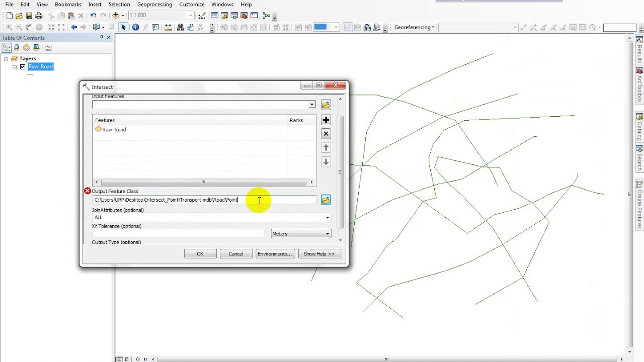Open the Catalog side tab
The height and width of the screenshot is (362, 644).
click(x=639, y=126)
